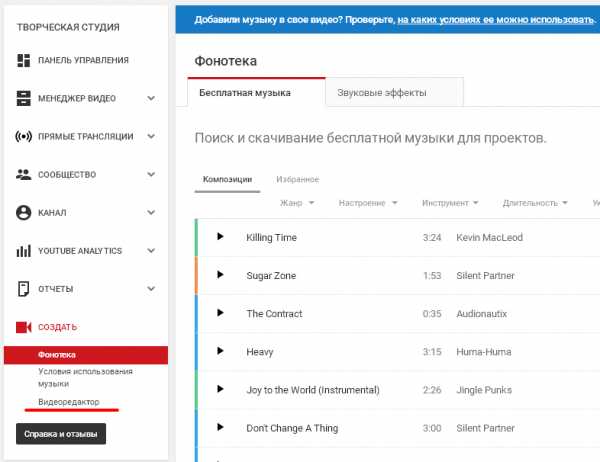
Task: Play Don't Change A Thing track
Action: [x=220, y=427]
